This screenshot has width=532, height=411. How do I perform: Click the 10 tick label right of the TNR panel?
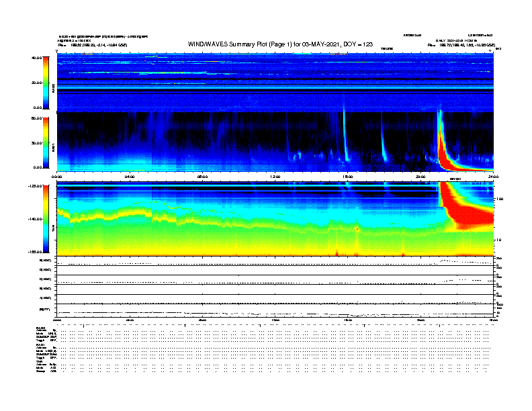coord(498,240)
